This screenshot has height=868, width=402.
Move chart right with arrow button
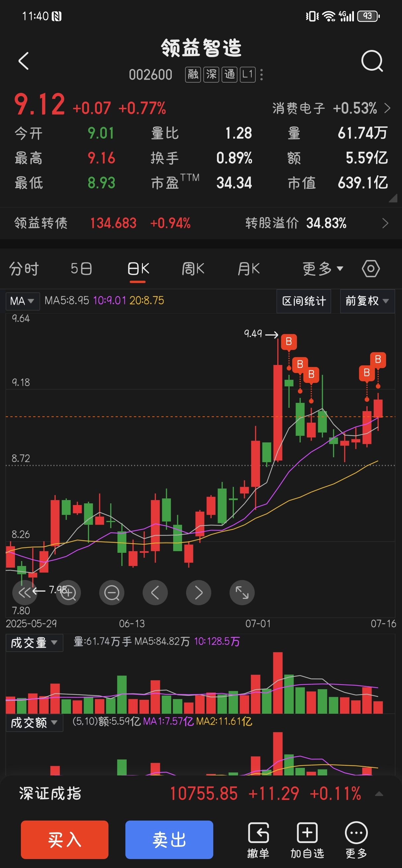(x=199, y=592)
